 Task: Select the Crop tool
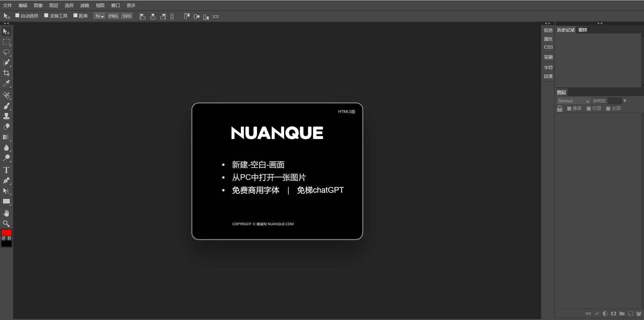point(6,73)
